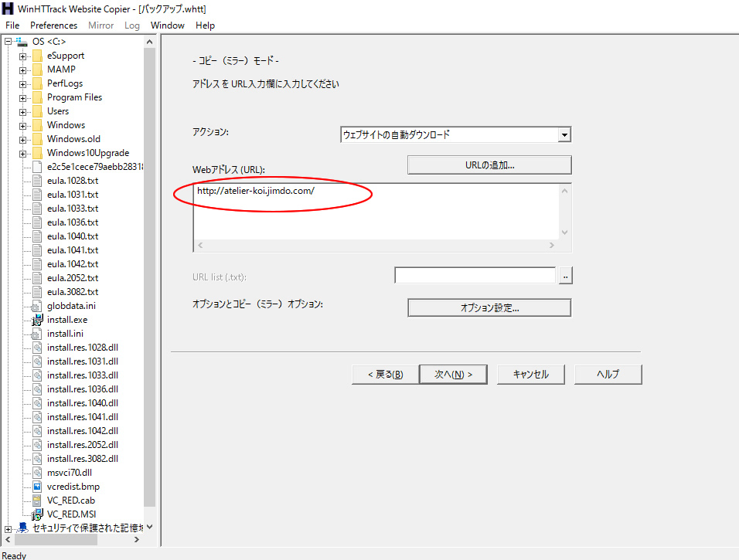The height and width of the screenshot is (560, 739).
Task: Expand the Windows.old folder node
Action: click(x=22, y=138)
